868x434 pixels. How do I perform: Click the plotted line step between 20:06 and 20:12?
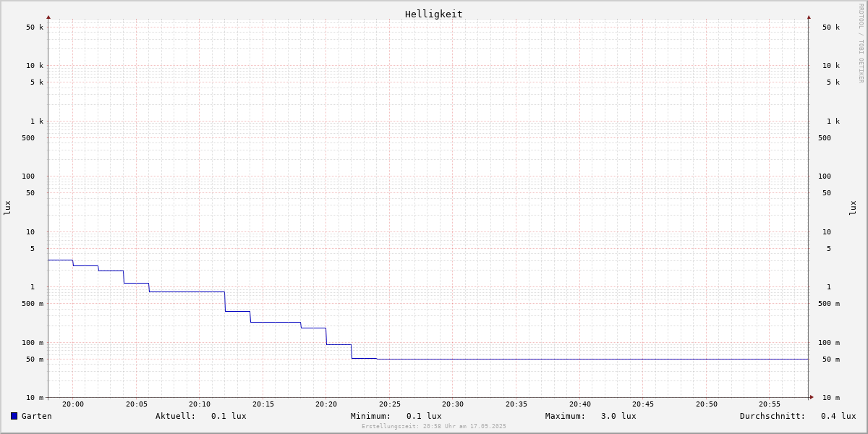(x=187, y=292)
